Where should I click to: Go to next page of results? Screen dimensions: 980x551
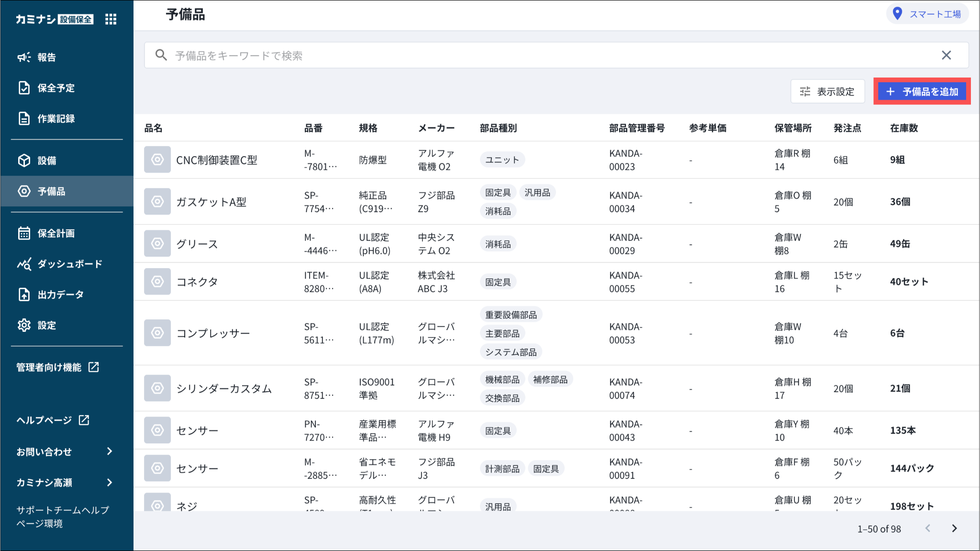(955, 529)
